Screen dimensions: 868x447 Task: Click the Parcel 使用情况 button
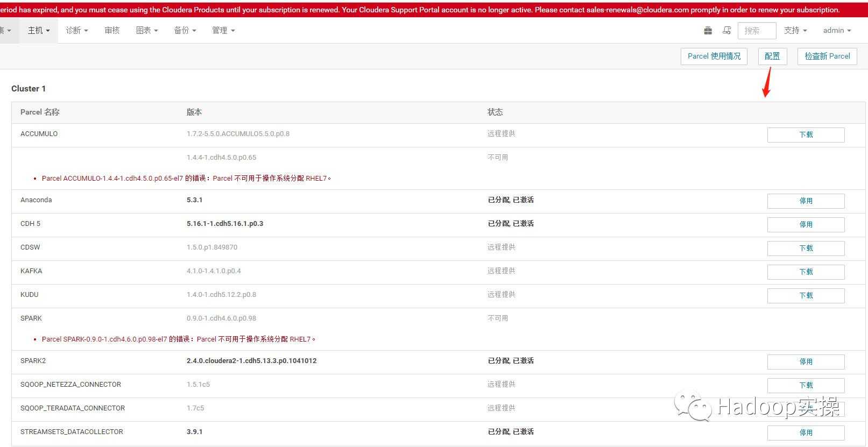(x=714, y=56)
